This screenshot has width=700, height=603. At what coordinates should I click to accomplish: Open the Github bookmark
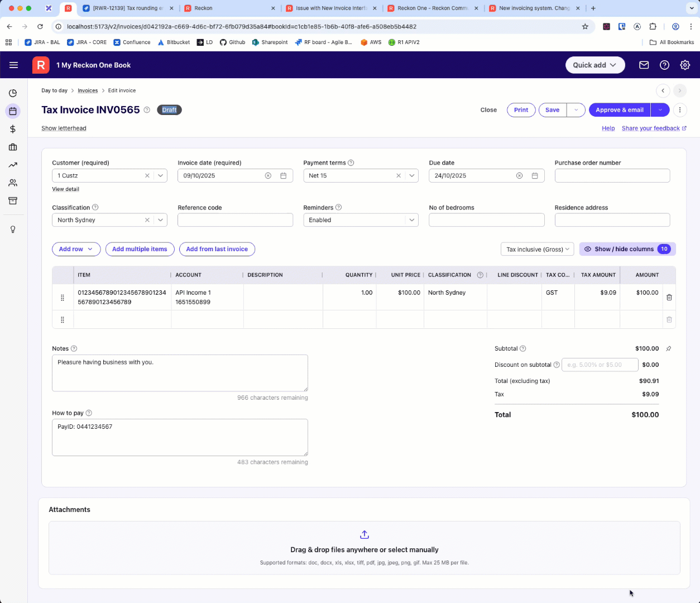pos(232,42)
